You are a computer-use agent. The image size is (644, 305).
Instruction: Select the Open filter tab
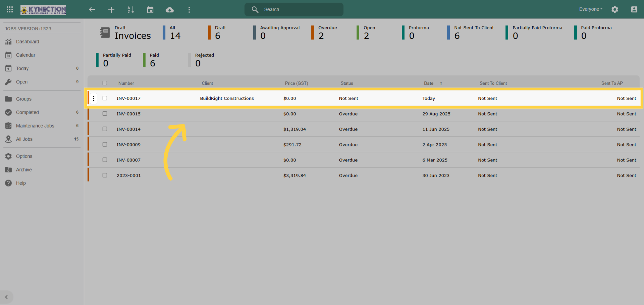coord(366,32)
